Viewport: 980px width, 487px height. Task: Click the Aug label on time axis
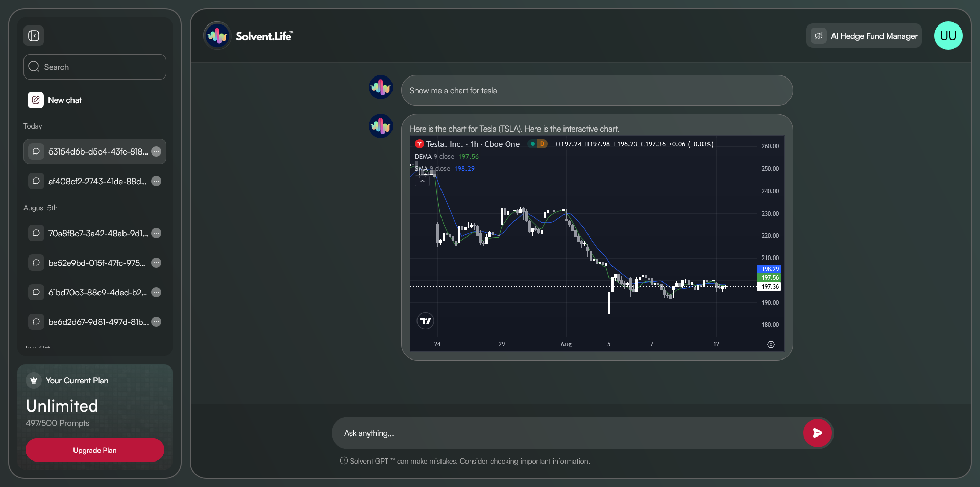(566, 345)
